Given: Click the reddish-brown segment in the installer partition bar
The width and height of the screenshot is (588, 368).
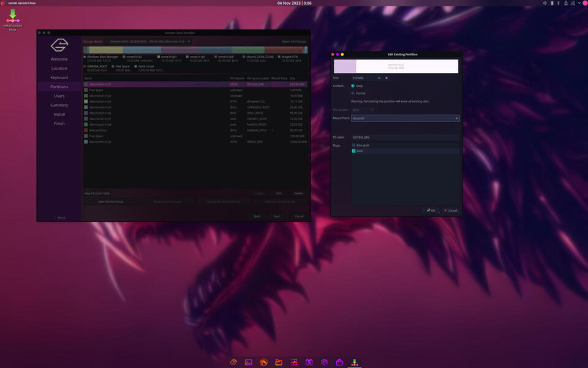Looking at the screenshot, I should (x=284, y=50).
